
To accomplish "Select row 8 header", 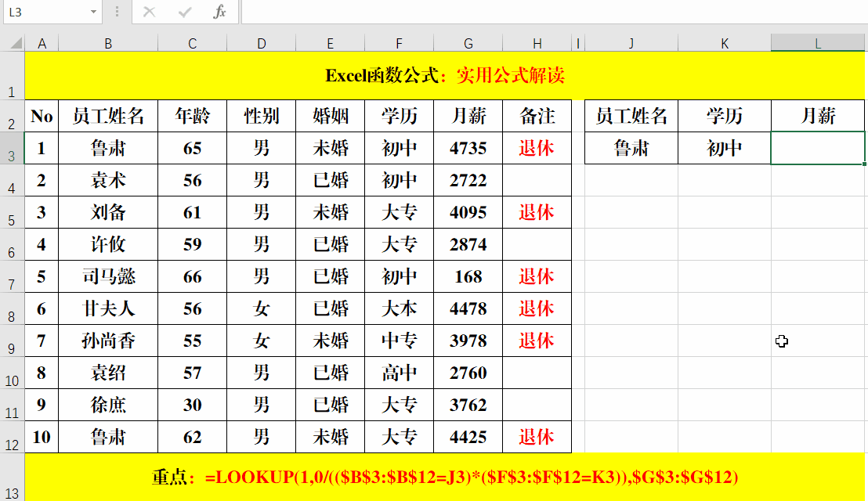I will click(x=12, y=308).
